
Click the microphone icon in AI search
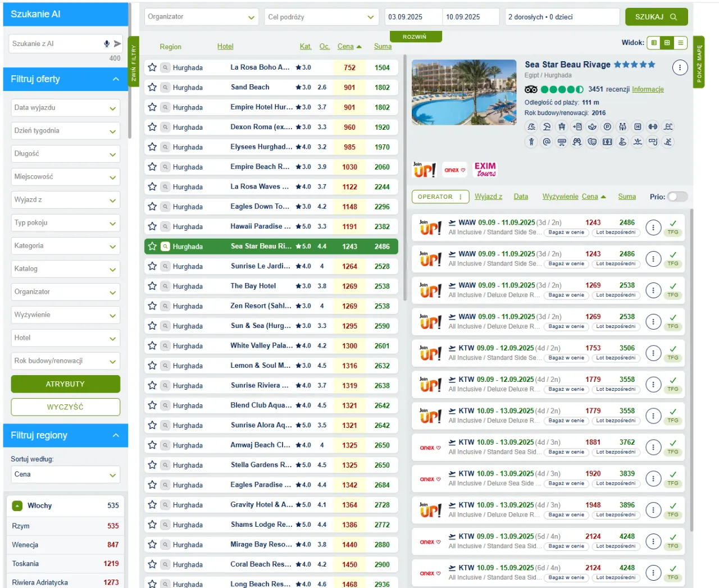(107, 44)
